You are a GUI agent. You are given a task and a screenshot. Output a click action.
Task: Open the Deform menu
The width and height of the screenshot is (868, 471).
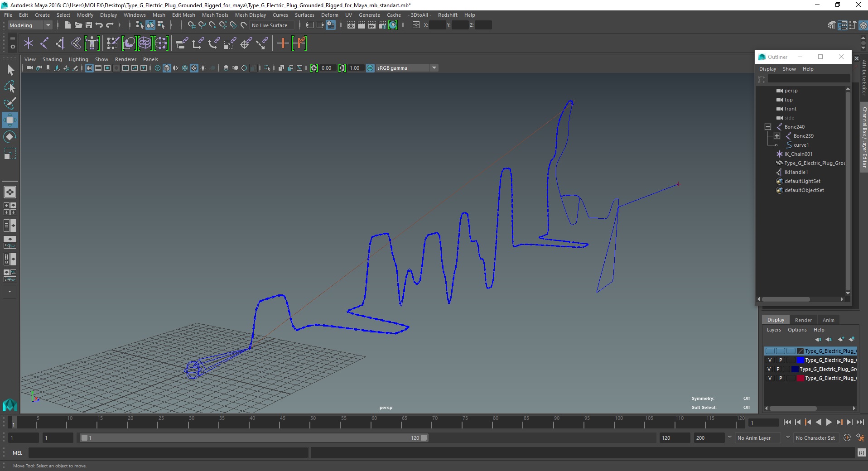(329, 15)
